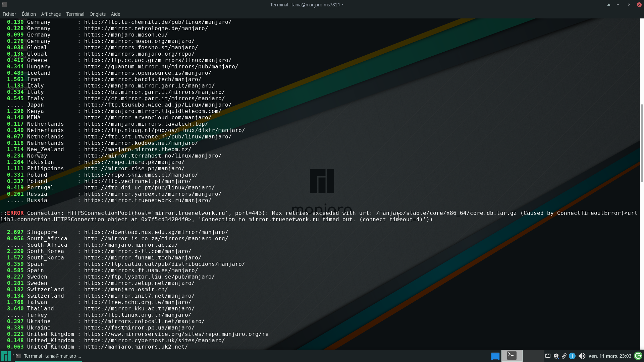This screenshot has height=362, width=644.
Task: Open the Affichage menu
Action: [51, 14]
